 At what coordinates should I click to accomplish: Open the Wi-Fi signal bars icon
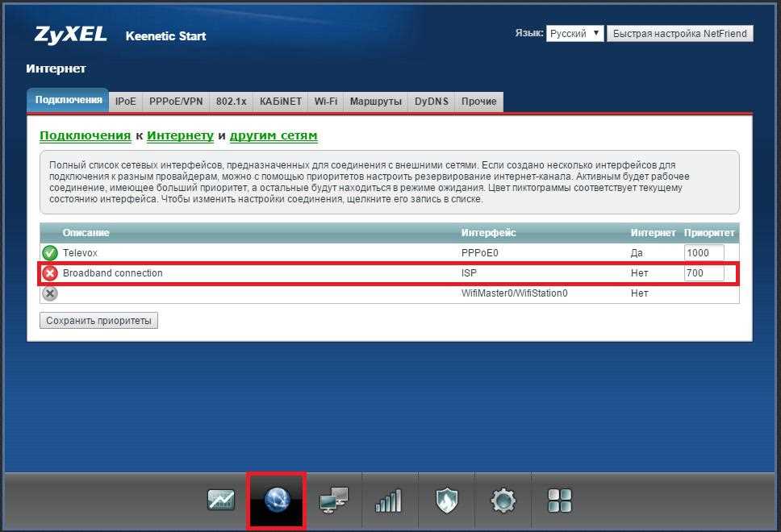389,500
